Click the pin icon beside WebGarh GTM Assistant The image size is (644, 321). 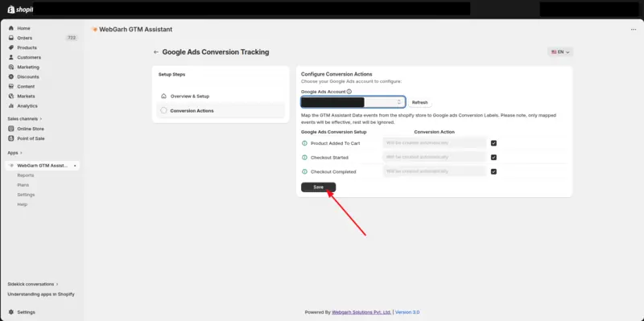tap(75, 166)
